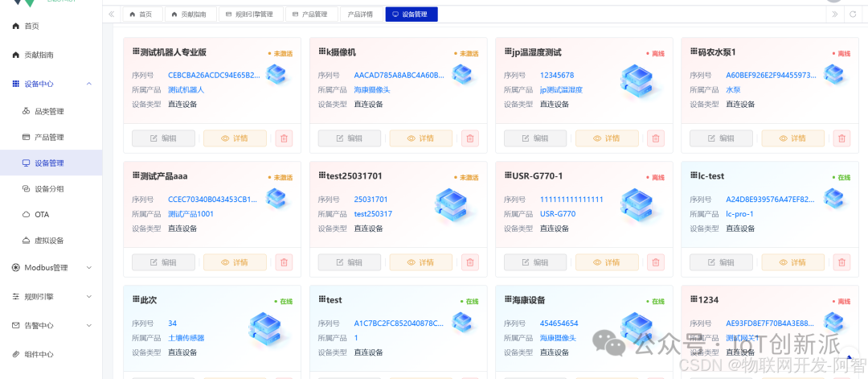Viewport: 868px width, 379px height.
Task: Click the 贡献指南 icon in sidebar
Action: [x=15, y=55]
